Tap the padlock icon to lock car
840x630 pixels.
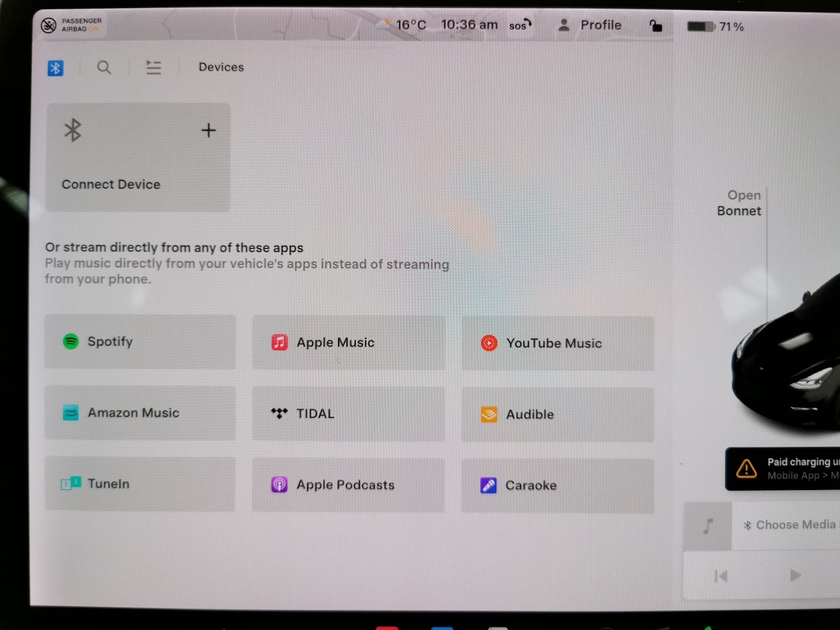[x=655, y=26]
